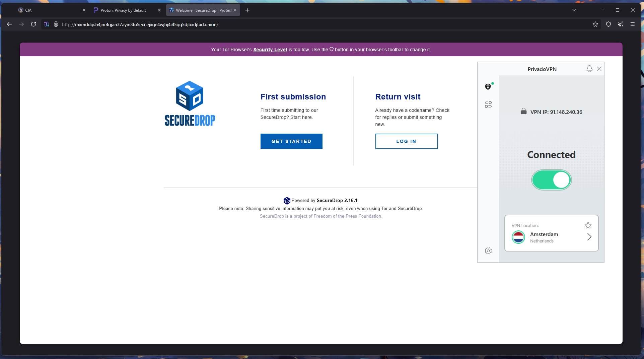Viewport: 644px width, 359px height.
Task: Click the Netherlands flag icon
Action: (x=518, y=237)
